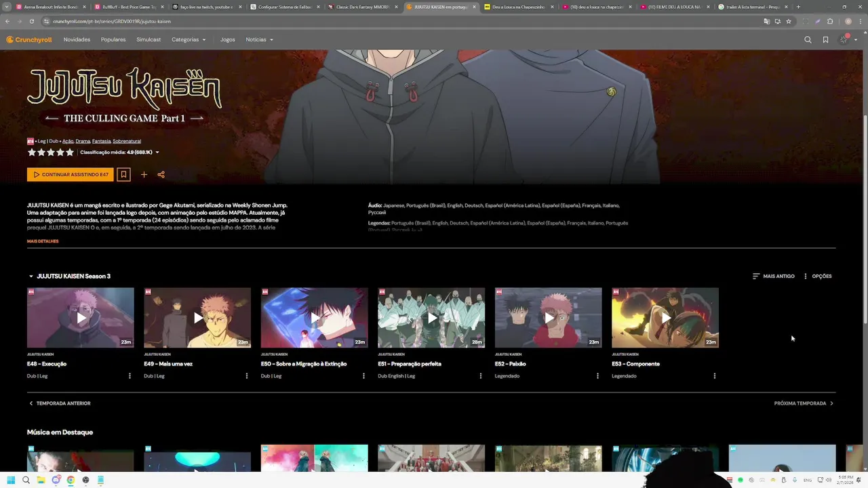868x488 pixels.
Task: Expand the Notícias dropdown
Action: pos(260,40)
